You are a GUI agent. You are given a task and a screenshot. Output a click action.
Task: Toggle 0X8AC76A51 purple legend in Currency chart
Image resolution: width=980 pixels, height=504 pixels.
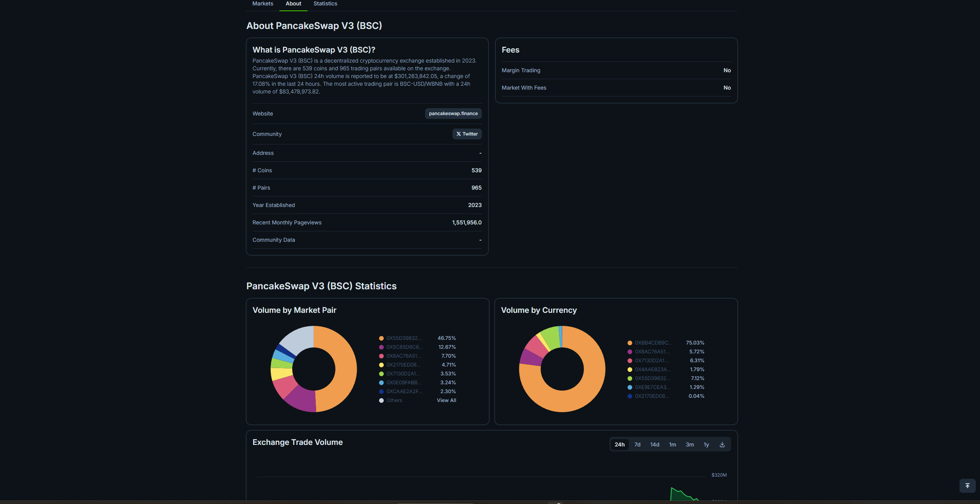(630, 352)
